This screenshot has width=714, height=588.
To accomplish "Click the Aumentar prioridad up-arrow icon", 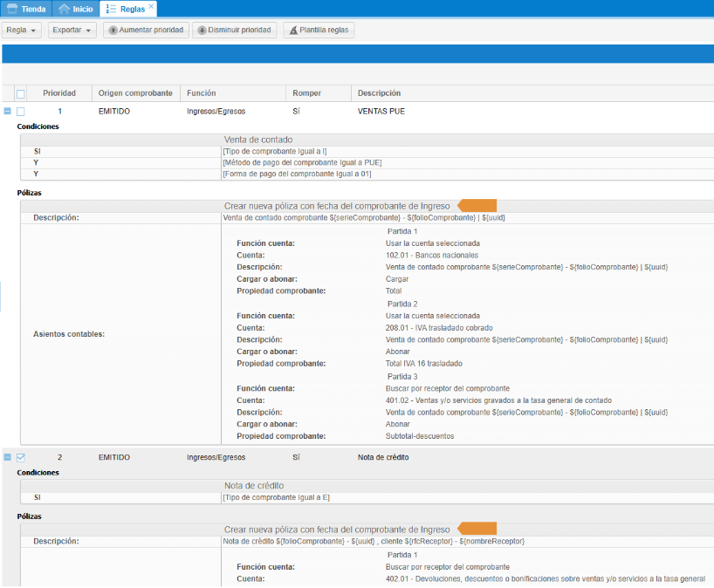I will [x=113, y=31].
